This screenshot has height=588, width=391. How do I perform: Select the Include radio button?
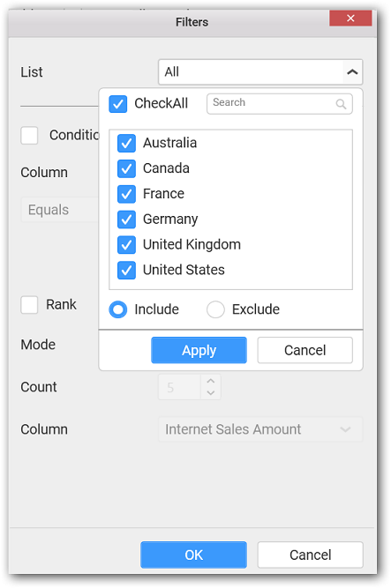(x=118, y=309)
